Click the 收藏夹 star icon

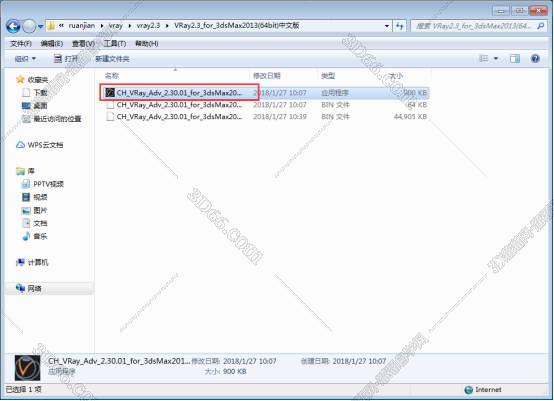[20, 79]
